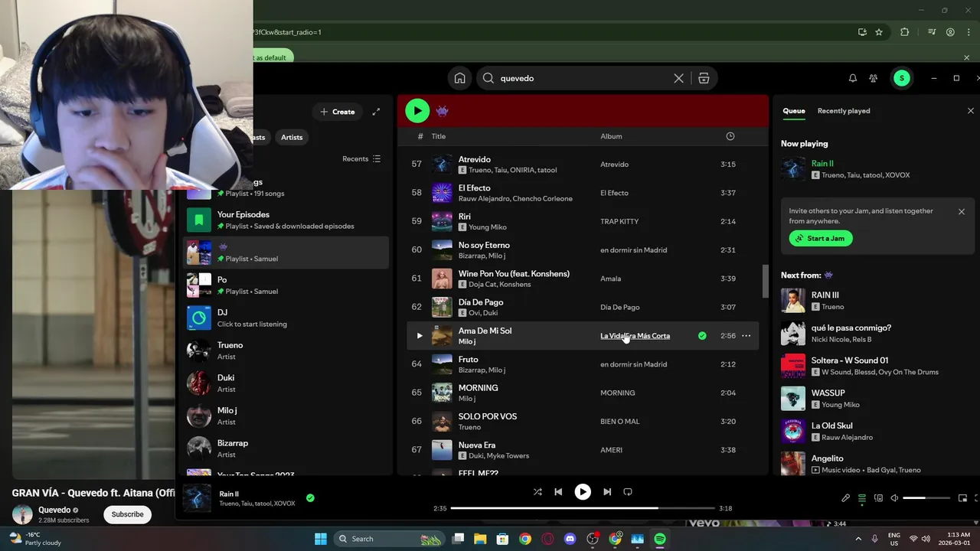Image resolution: width=980 pixels, height=551 pixels.
Task: Select WASSUP by Young Miko in queue
Action: pos(873,398)
